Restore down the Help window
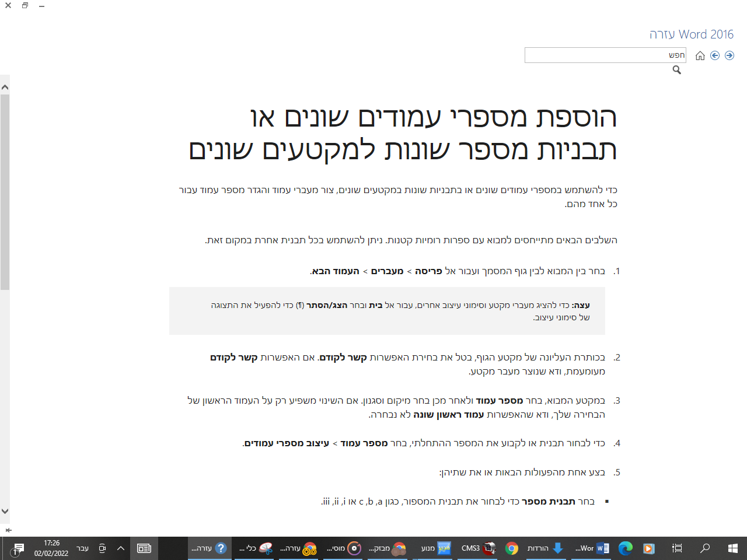Viewport: 747px width, 560px height. (x=25, y=6)
